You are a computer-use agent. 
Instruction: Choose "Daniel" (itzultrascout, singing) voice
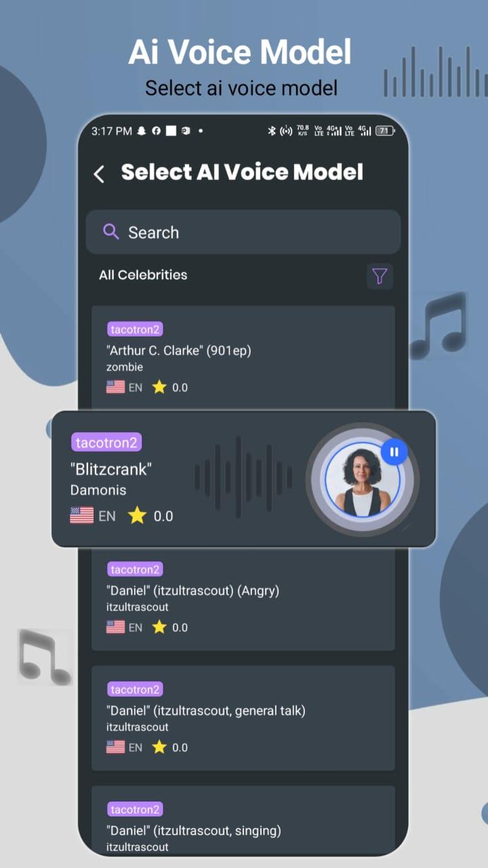243,820
